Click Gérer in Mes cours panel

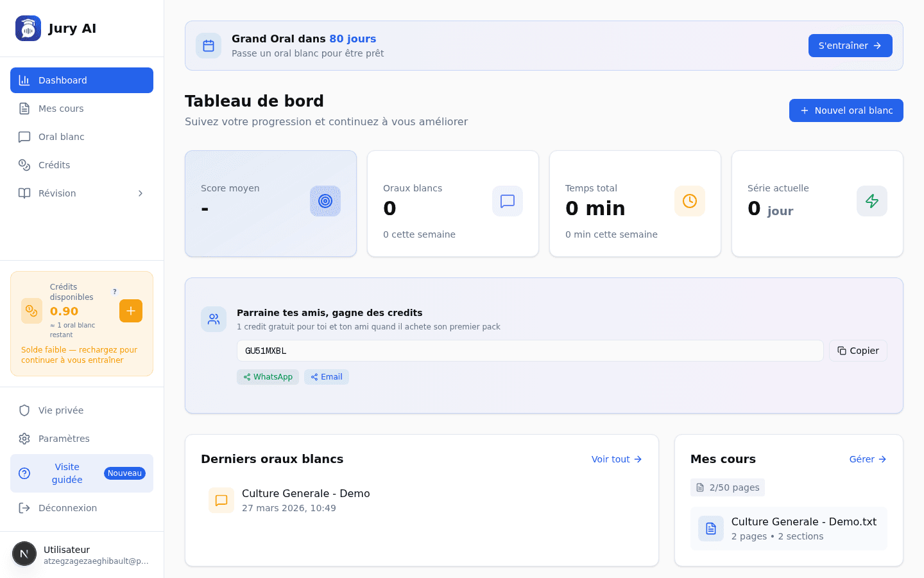coord(867,459)
